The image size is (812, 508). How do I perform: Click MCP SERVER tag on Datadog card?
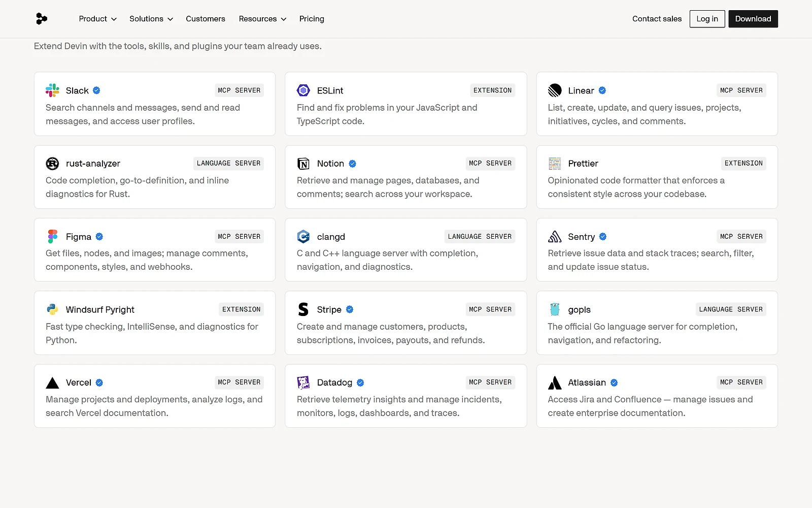tap(490, 382)
